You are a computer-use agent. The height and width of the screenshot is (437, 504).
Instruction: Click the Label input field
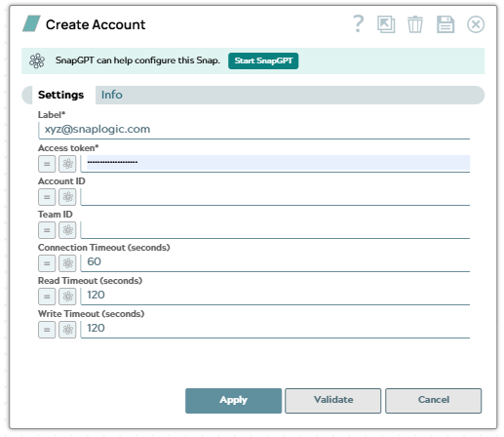pyautogui.click(x=254, y=130)
